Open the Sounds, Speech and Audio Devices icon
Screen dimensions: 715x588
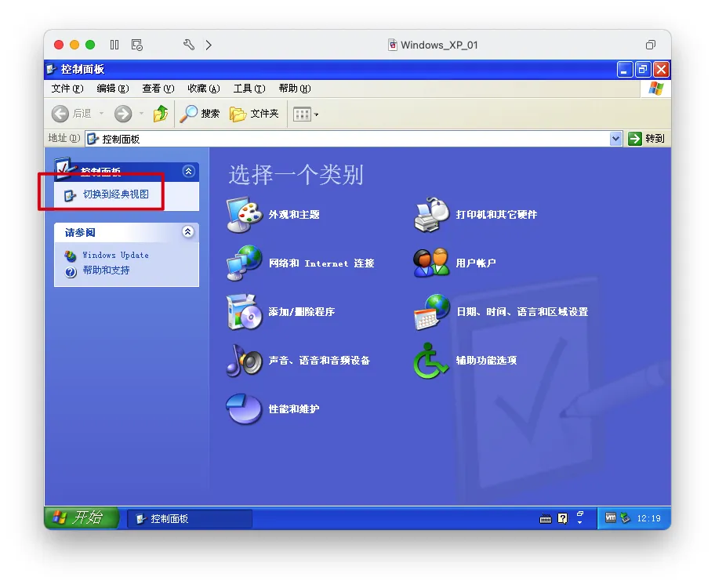click(x=245, y=361)
